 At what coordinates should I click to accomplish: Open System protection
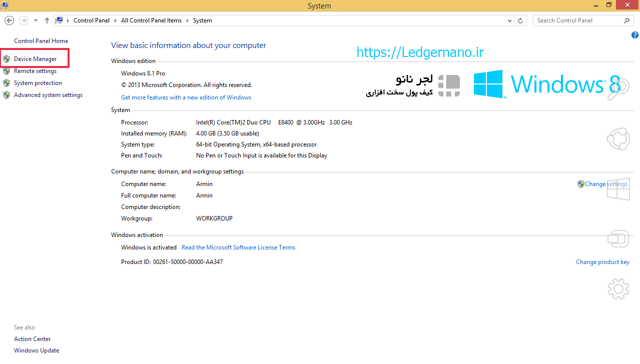click(38, 83)
